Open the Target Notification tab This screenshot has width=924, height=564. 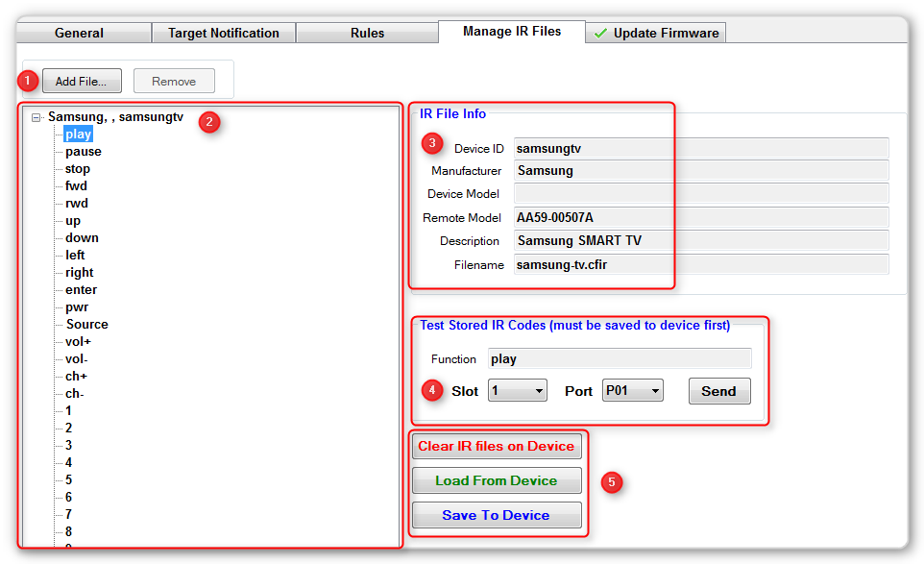[223, 32]
